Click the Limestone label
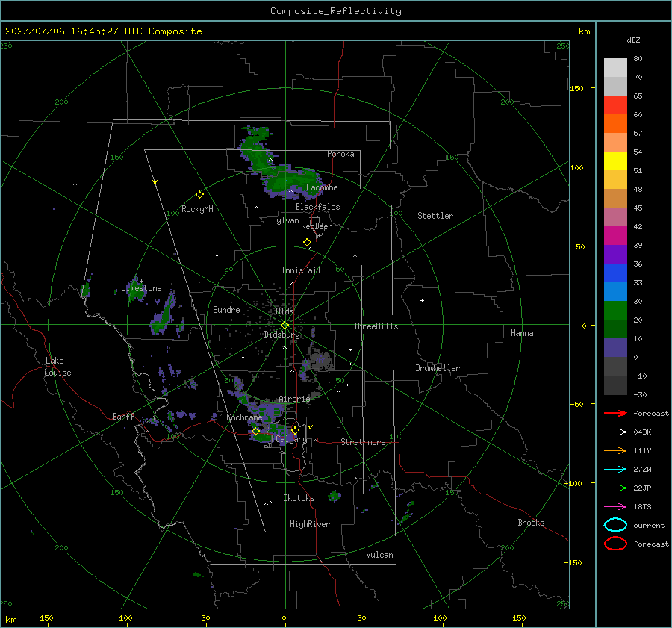The image size is (672, 628). pyautogui.click(x=141, y=288)
